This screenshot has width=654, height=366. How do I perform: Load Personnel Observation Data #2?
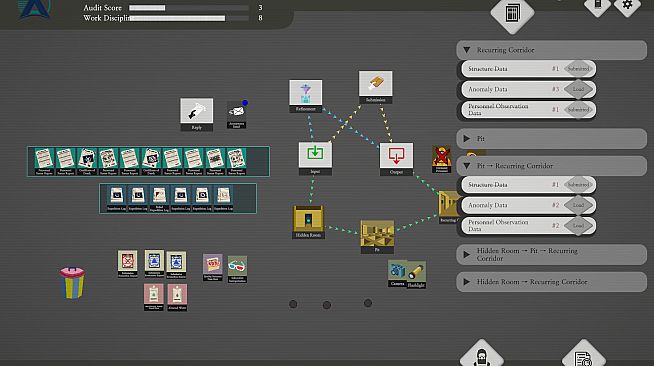[x=579, y=226]
